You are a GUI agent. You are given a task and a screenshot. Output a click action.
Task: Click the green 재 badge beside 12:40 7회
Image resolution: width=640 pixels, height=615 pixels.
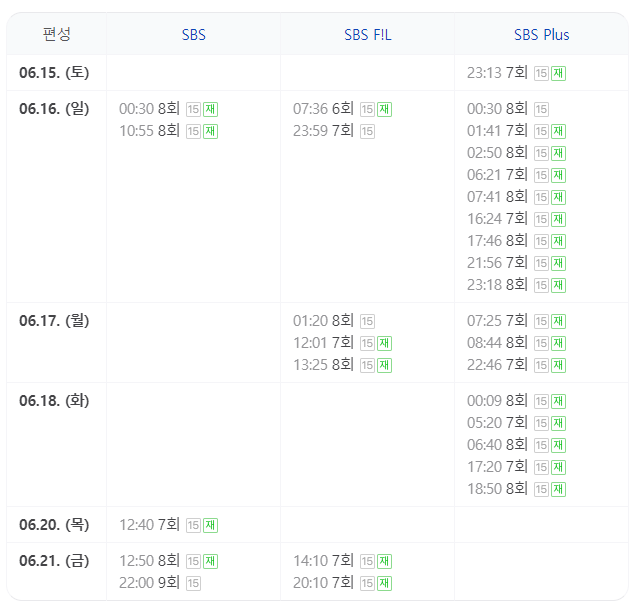pos(211,526)
